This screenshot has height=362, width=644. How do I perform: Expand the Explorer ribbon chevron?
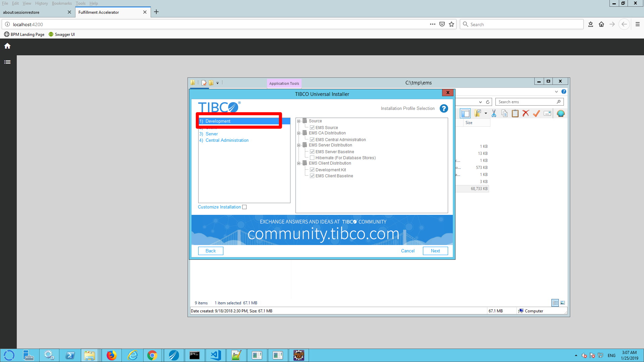point(556,92)
